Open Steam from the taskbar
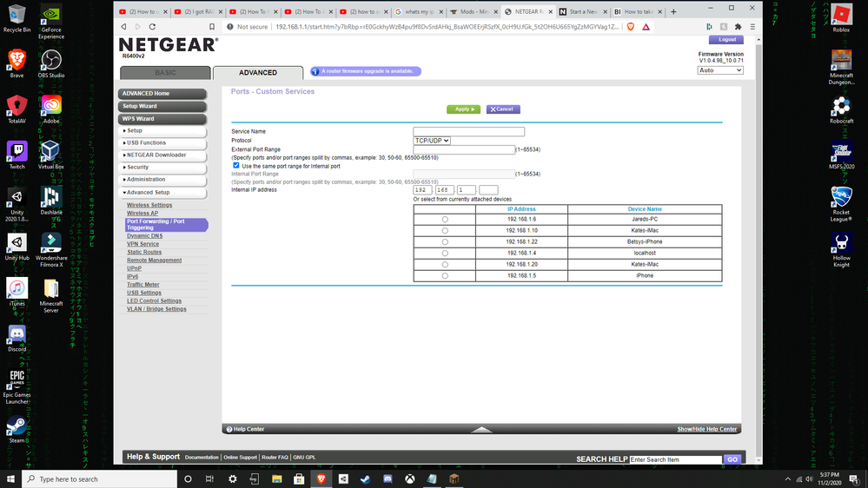This screenshot has width=868, height=488. [365, 478]
